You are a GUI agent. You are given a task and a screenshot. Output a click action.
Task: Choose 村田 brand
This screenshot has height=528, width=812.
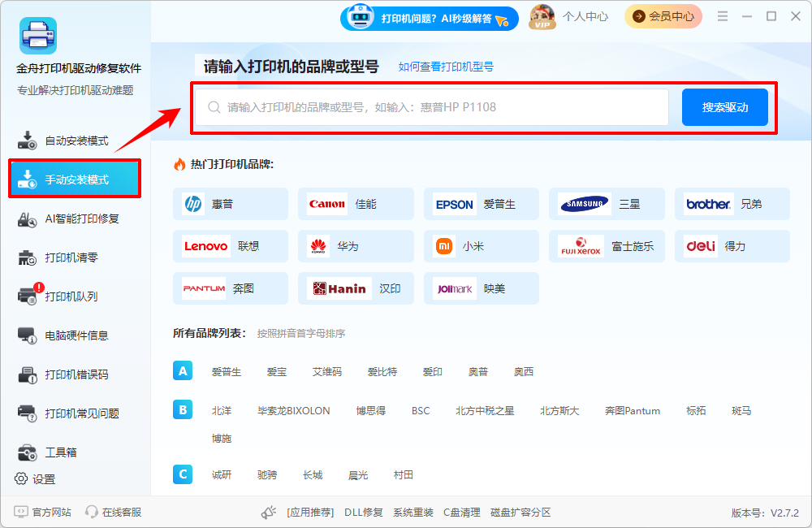click(x=404, y=474)
